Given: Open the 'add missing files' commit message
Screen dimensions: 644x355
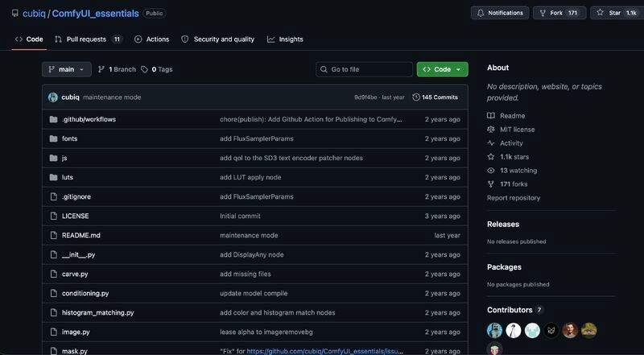Looking at the screenshot, I should (x=246, y=274).
